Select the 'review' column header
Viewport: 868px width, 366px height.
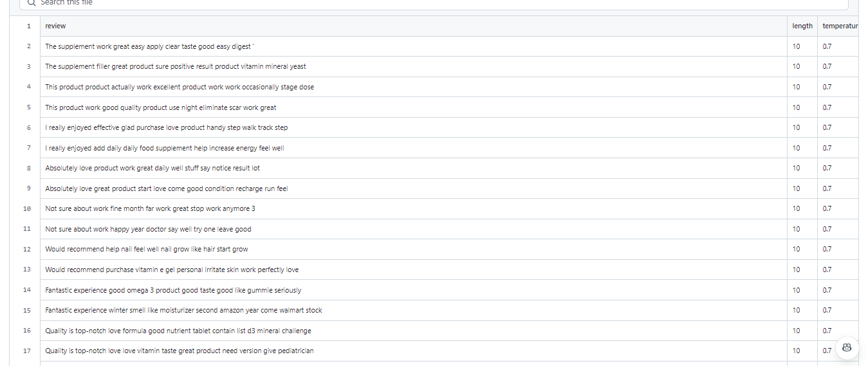(55, 26)
